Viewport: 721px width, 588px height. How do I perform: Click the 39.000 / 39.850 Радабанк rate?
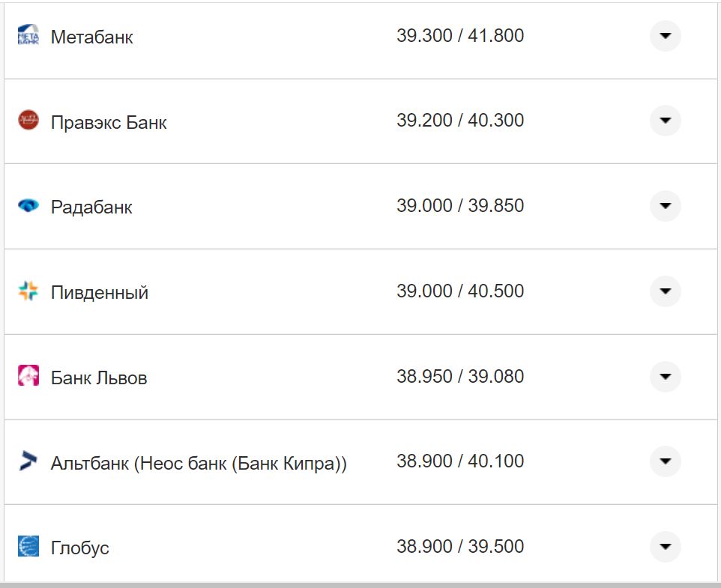[460, 206]
